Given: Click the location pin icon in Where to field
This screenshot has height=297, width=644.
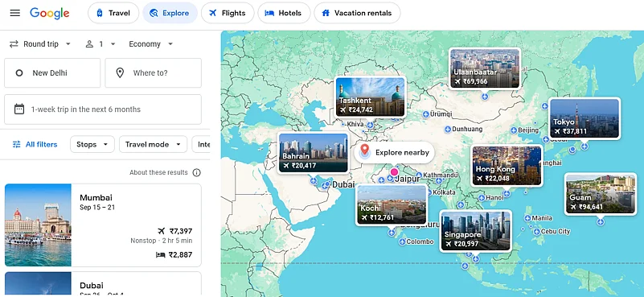Looking at the screenshot, I should pos(120,72).
